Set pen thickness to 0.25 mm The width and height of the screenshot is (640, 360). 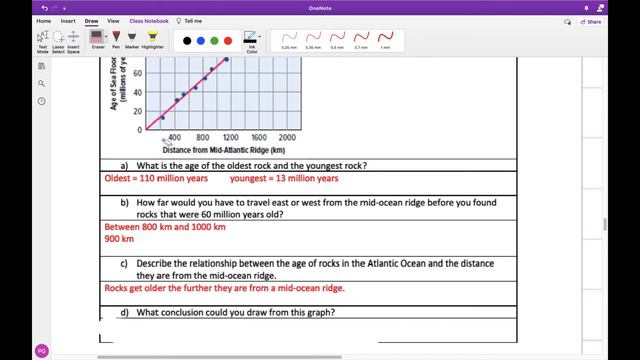(289, 40)
